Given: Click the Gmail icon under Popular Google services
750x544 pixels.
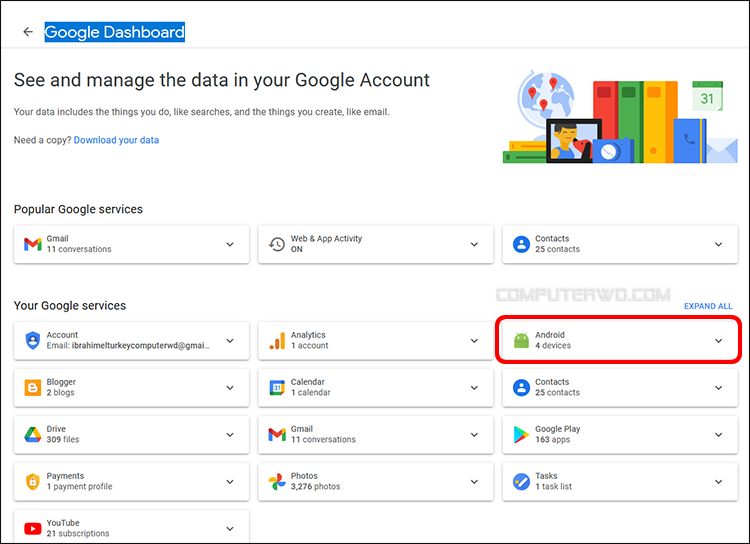Looking at the screenshot, I should pyautogui.click(x=33, y=244).
